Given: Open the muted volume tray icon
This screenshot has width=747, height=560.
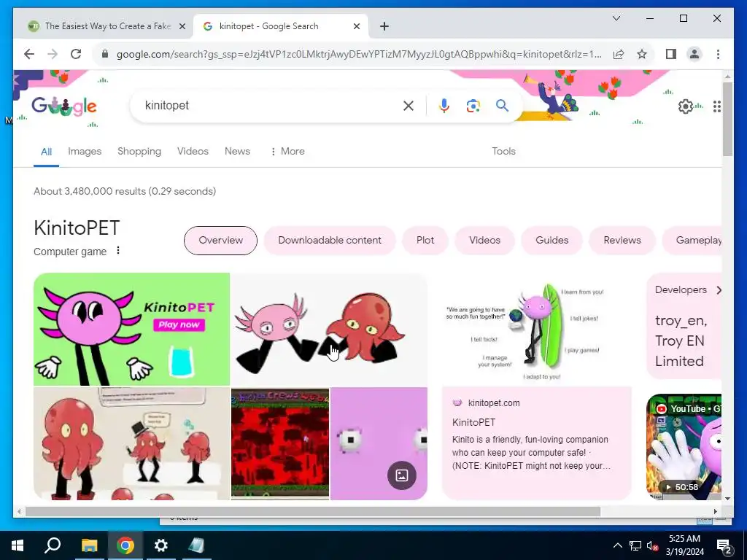Looking at the screenshot, I should coord(653,545).
